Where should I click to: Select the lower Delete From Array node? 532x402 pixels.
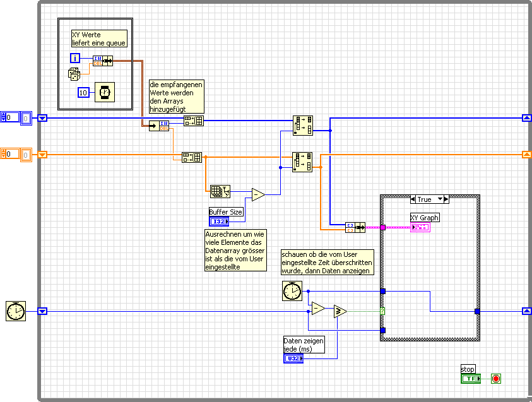pyautogui.click(x=302, y=162)
